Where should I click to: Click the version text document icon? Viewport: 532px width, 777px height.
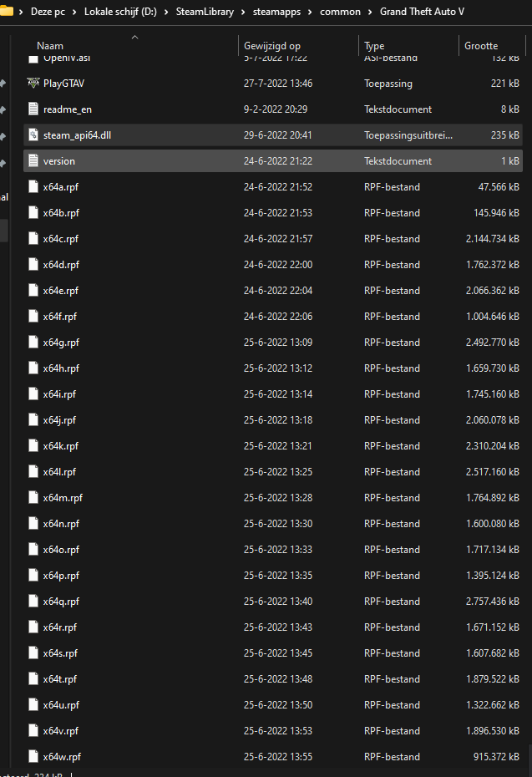click(x=33, y=161)
